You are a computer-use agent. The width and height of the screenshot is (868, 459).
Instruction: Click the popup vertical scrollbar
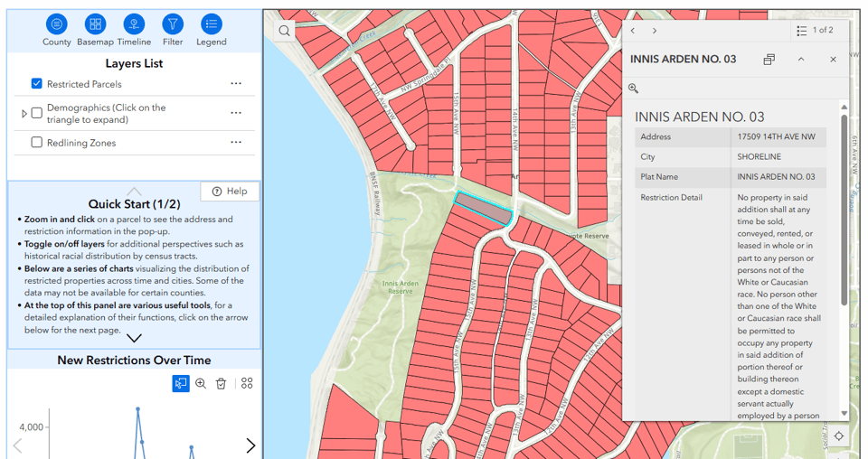coord(844,208)
